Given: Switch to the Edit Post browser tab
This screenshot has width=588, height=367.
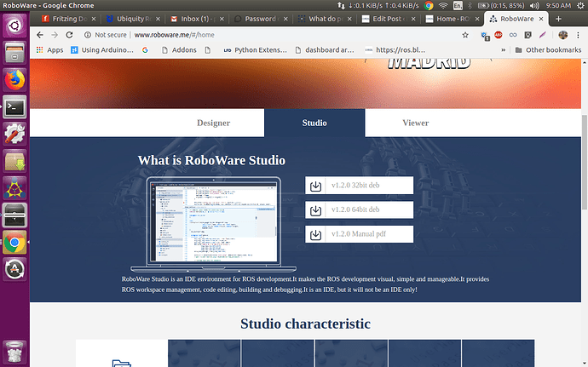Looking at the screenshot, I should point(389,19).
